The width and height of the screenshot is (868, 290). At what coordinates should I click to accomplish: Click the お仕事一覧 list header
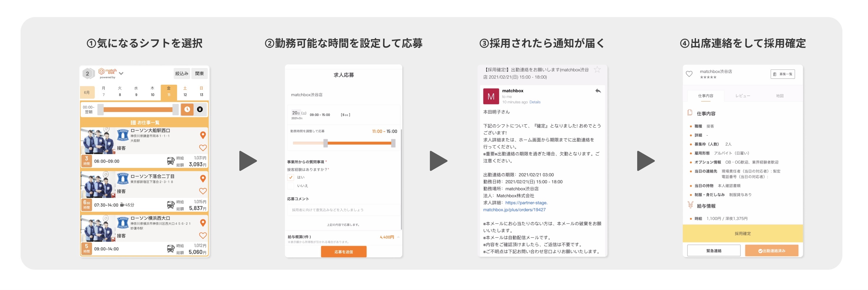pyautogui.click(x=145, y=122)
